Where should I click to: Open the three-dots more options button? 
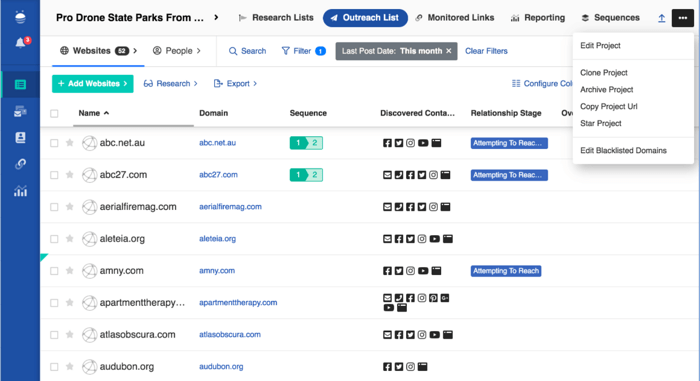683,18
